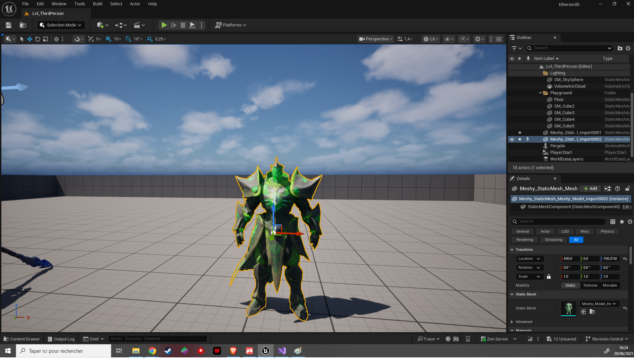This screenshot has height=364, width=634.
Task: Switch viewport layout with grid icon
Action: (x=499, y=39)
